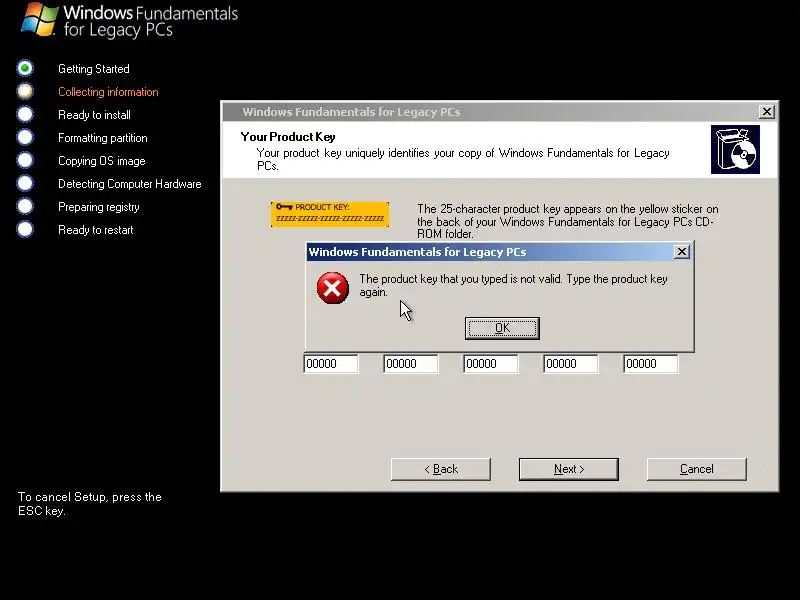This screenshot has height=600, width=800.
Task: Click the "Ready to install" step label
Action: tap(94, 115)
